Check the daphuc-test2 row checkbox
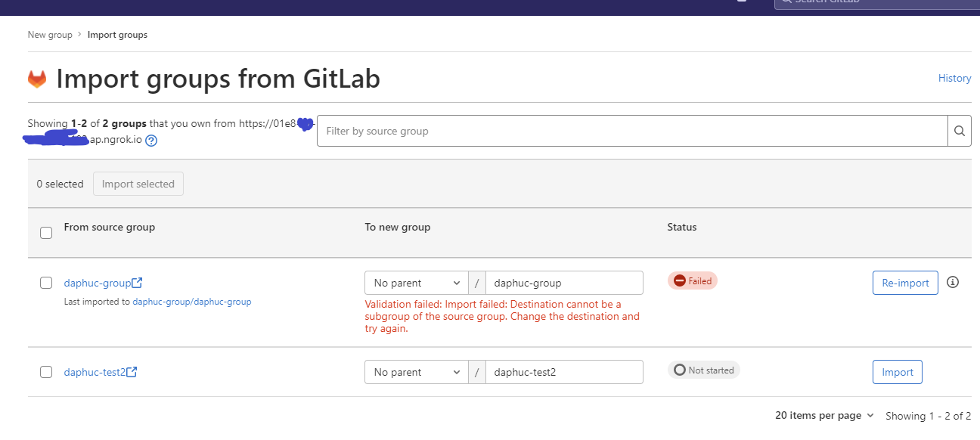980x440 pixels. point(46,372)
